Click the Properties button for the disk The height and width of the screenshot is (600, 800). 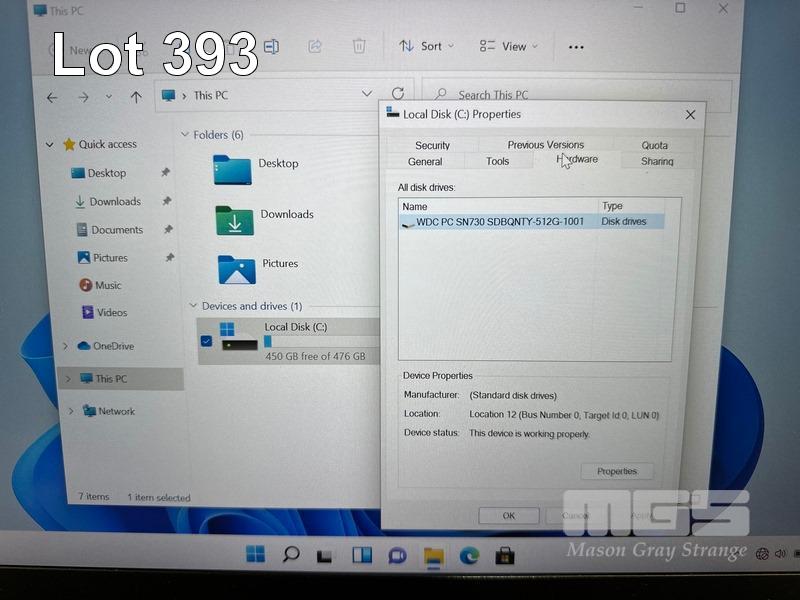click(x=617, y=471)
